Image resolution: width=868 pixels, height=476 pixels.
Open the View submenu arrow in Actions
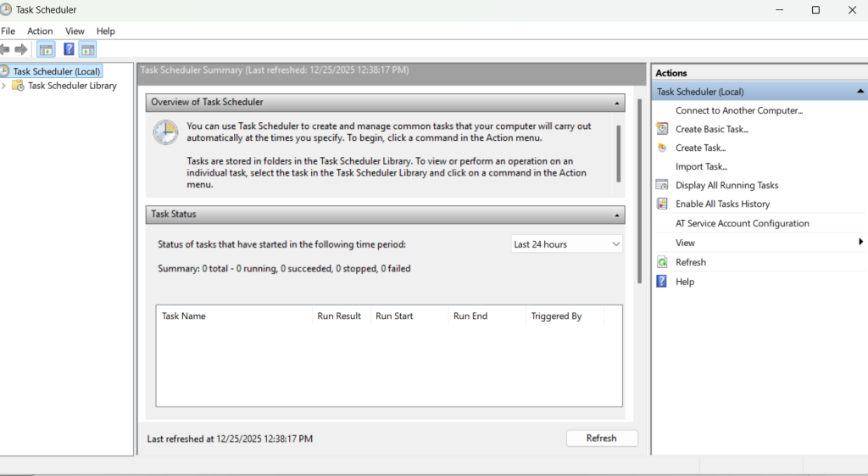pyautogui.click(x=861, y=242)
